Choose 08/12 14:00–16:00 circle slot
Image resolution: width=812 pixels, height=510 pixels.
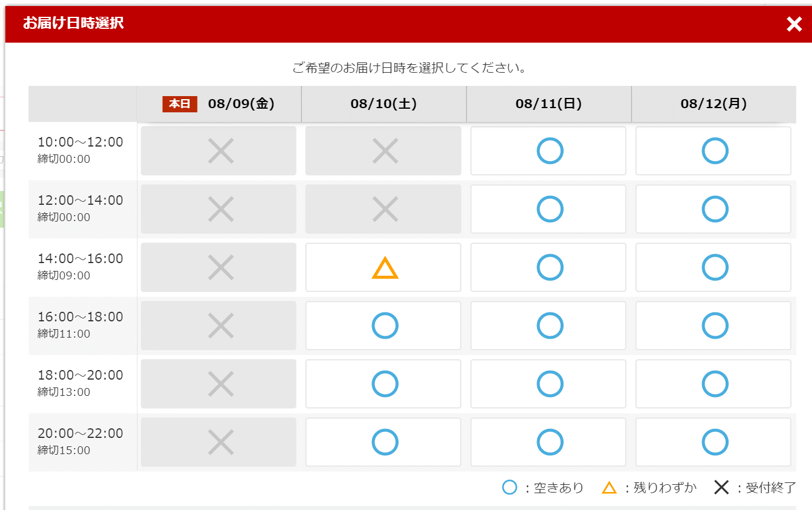pos(714,267)
